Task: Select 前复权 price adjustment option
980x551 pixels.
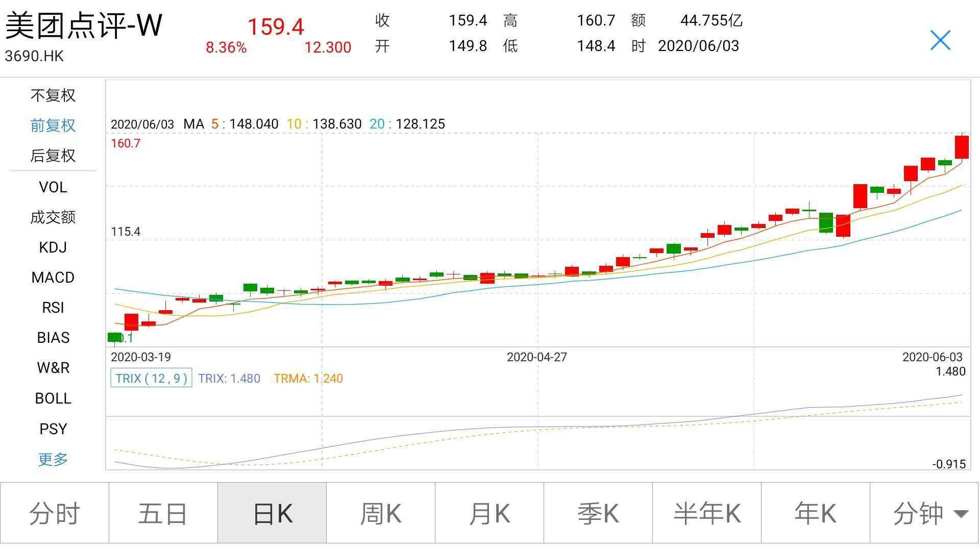Action: pyautogui.click(x=53, y=126)
